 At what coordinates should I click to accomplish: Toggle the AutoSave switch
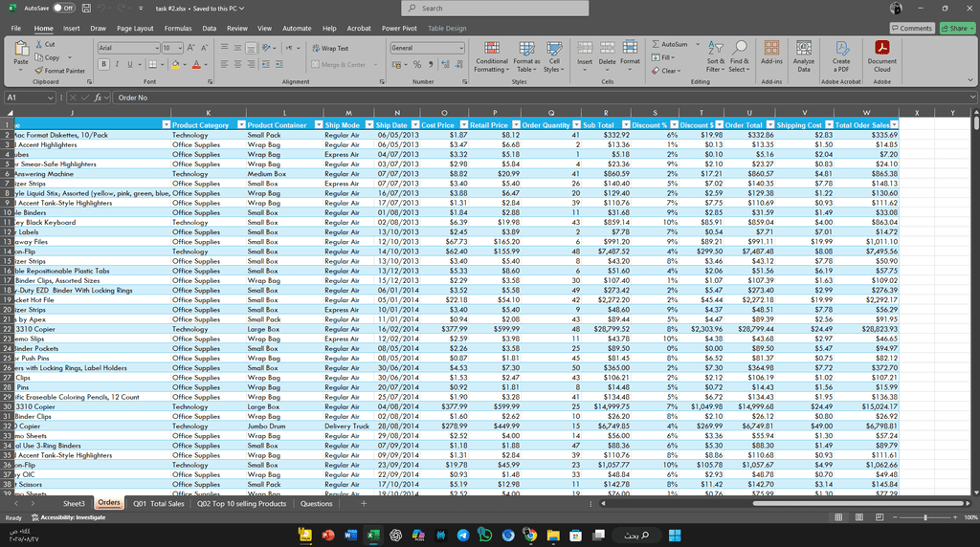[x=64, y=8]
